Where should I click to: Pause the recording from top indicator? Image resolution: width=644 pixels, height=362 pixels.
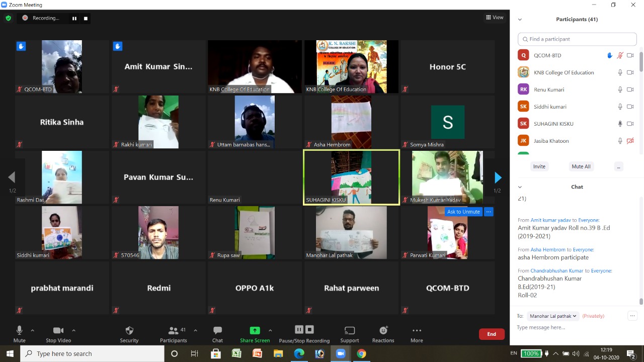[74, 18]
